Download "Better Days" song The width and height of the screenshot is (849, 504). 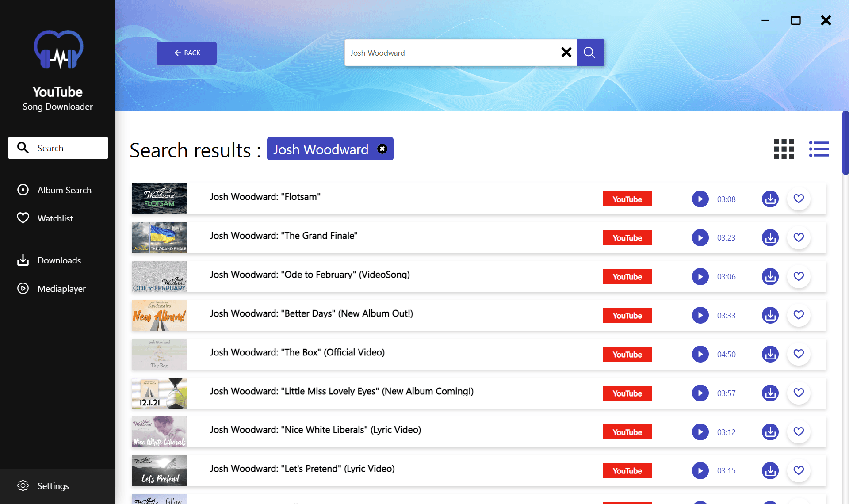(770, 316)
